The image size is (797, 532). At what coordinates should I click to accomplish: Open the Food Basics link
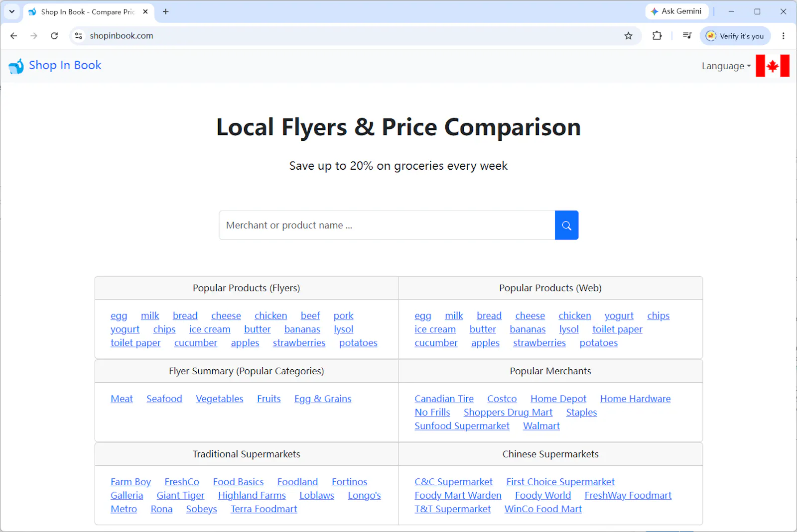(238, 482)
